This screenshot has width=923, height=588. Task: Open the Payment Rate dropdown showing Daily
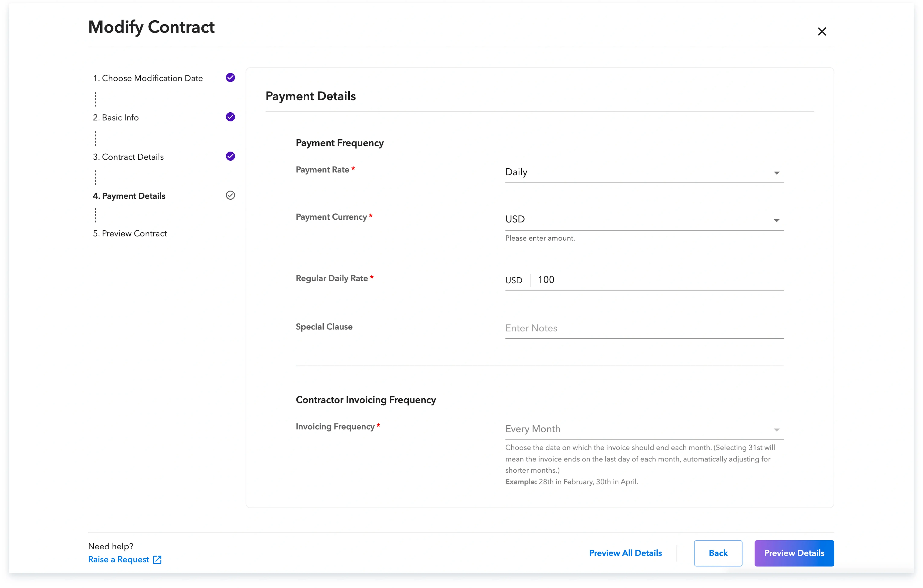click(x=644, y=172)
